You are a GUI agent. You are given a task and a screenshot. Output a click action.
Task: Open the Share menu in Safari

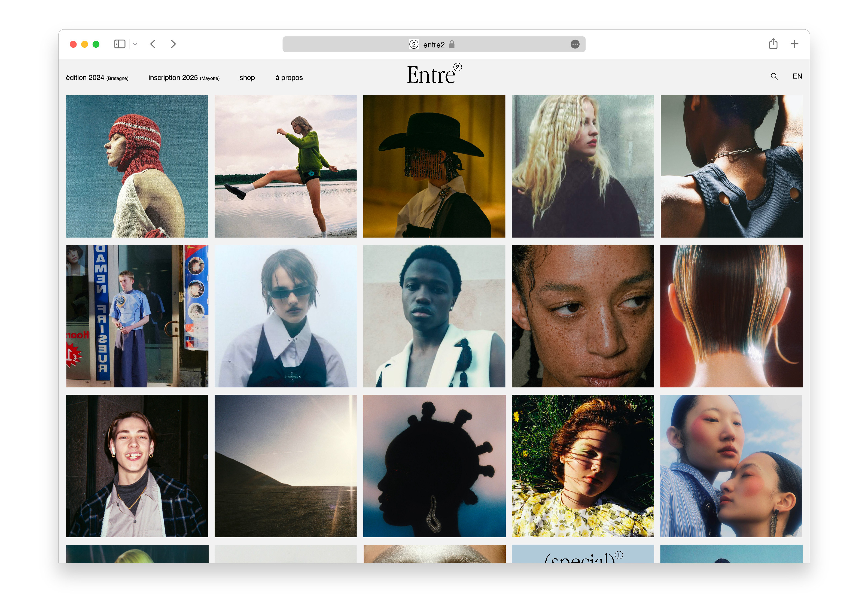tap(773, 44)
